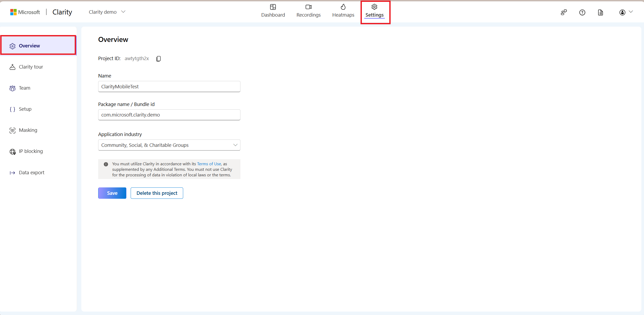The image size is (644, 315).
Task: Click the Save button for project settings
Action: 112,193
